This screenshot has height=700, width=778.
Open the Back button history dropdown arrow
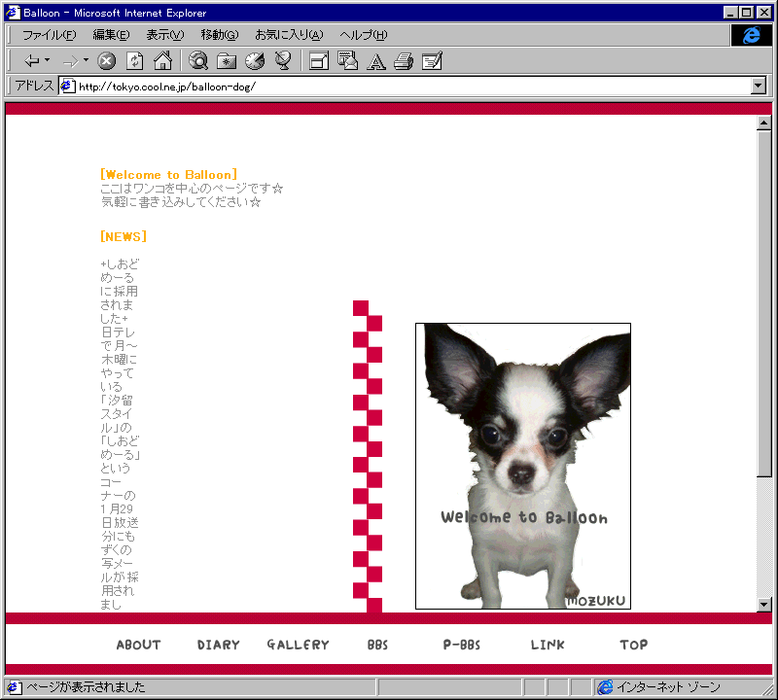click(x=47, y=60)
